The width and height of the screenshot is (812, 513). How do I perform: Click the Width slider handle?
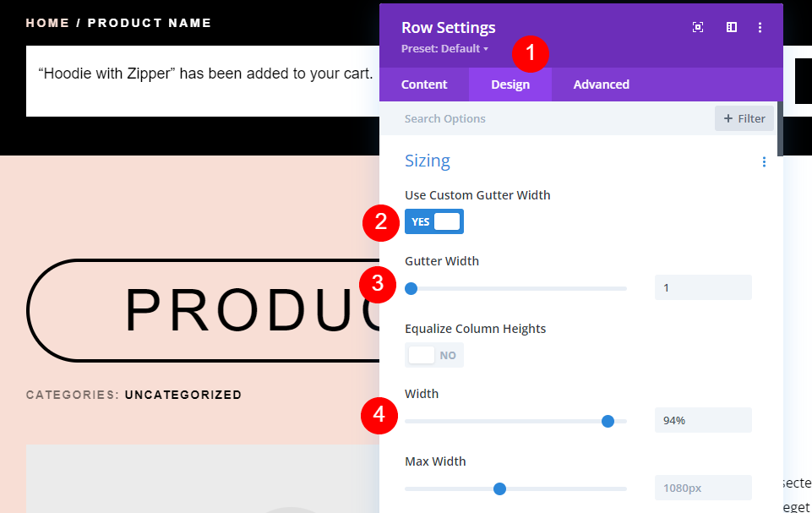click(608, 421)
